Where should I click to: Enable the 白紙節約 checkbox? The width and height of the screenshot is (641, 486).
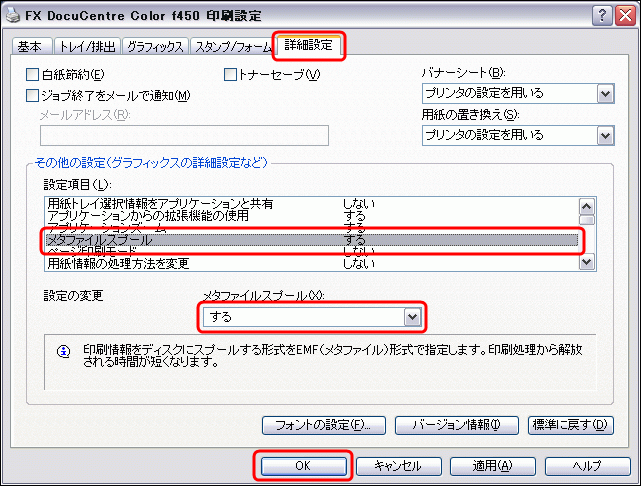tap(32, 74)
